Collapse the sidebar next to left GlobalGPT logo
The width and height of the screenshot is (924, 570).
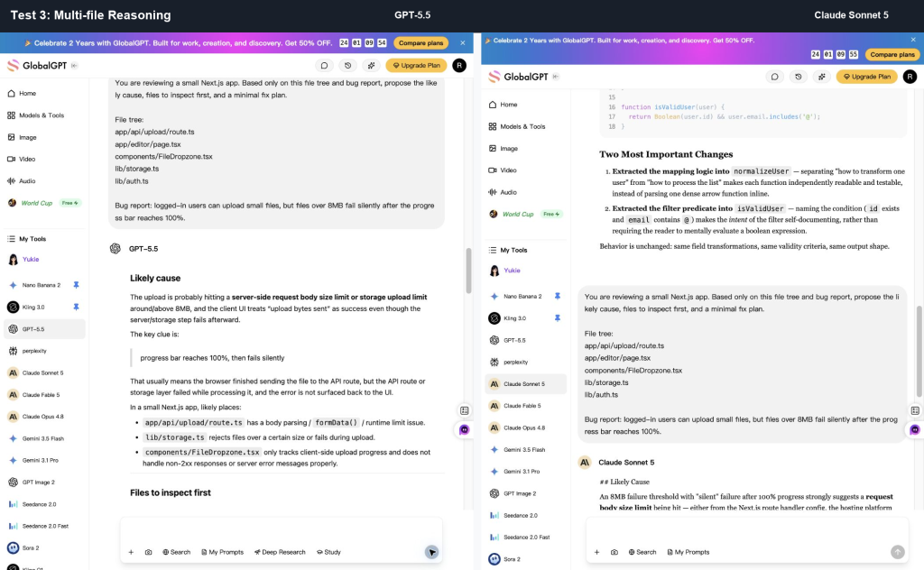point(74,65)
